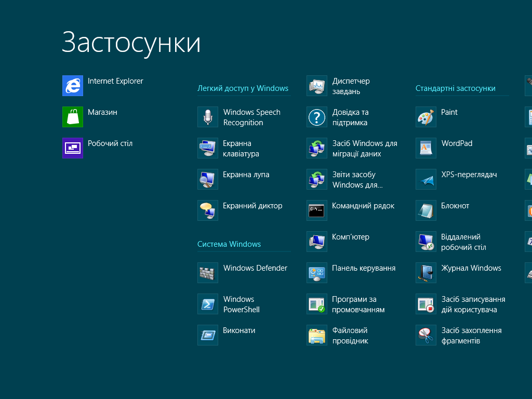Click the Застосунки page title
Image resolution: width=532 pixels, height=399 pixels.
[x=131, y=42]
